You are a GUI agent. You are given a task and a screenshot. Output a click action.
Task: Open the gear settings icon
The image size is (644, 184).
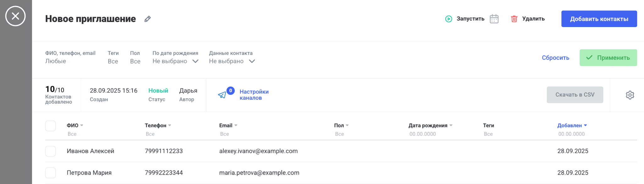630,95
